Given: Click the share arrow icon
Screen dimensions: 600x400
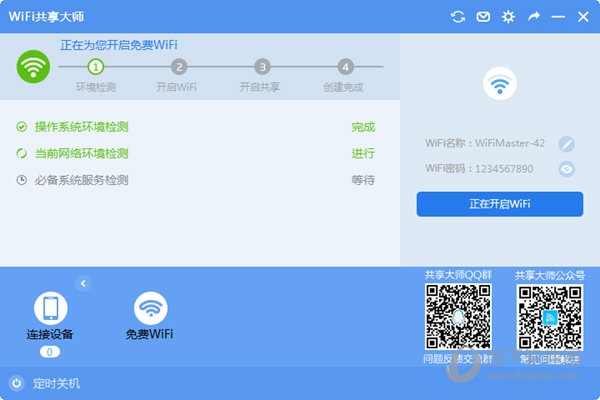Looking at the screenshot, I should (533, 16).
